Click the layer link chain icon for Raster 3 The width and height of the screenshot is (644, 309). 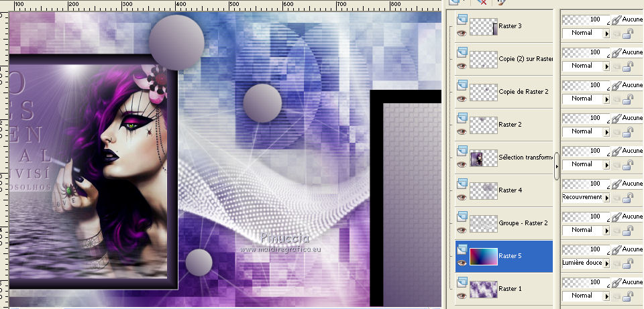(x=616, y=19)
